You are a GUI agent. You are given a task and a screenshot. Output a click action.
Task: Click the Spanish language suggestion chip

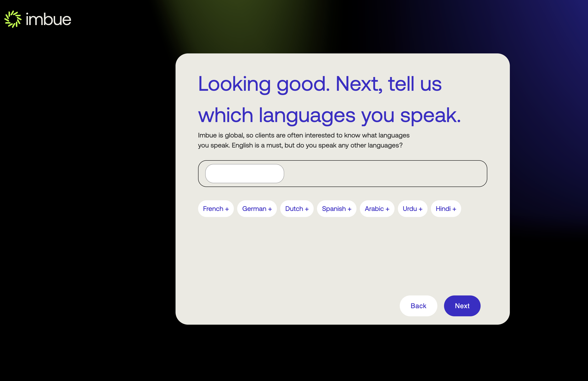pos(337,208)
